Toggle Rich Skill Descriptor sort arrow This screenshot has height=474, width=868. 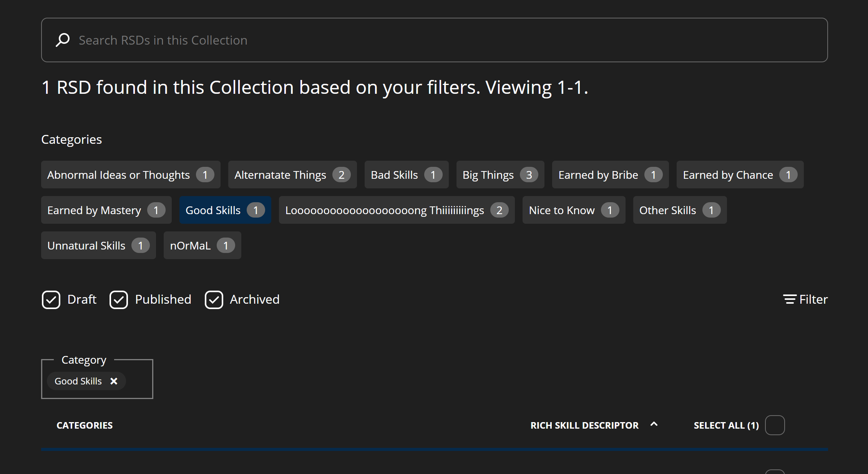click(654, 424)
